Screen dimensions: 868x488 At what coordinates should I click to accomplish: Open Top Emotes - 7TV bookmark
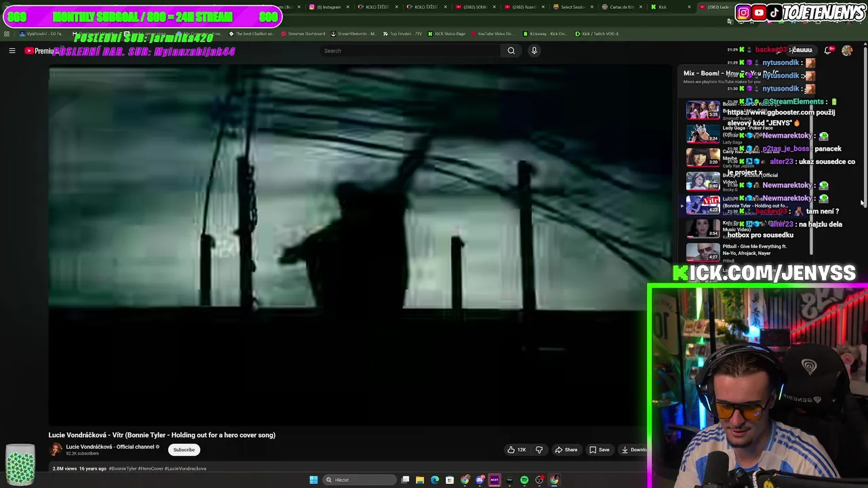[x=402, y=33]
